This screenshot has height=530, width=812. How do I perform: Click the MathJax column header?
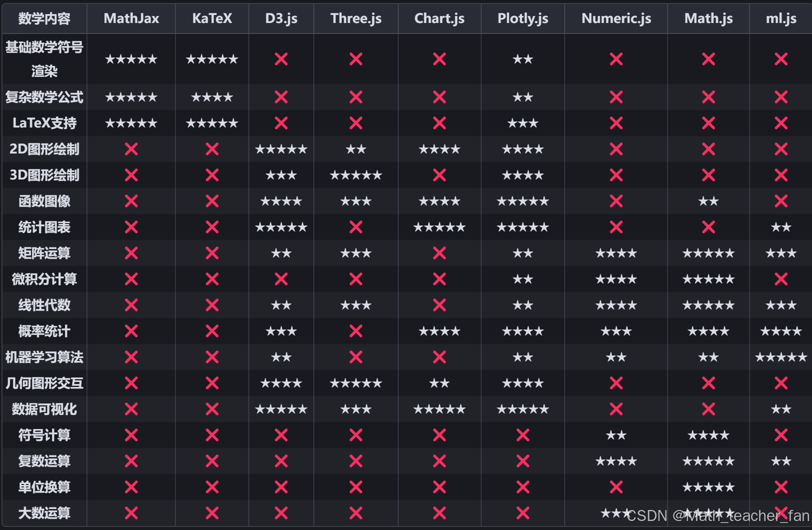(131, 18)
